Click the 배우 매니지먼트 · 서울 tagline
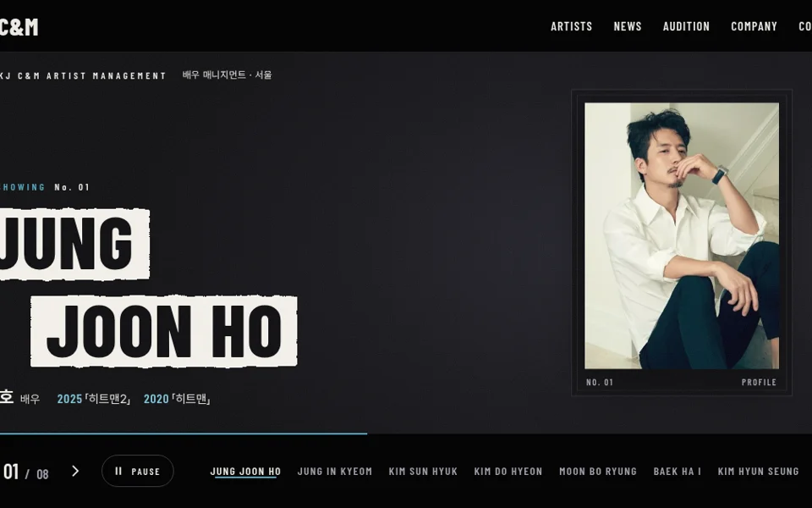This screenshot has width=812, height=508. (x=227, y=75)
